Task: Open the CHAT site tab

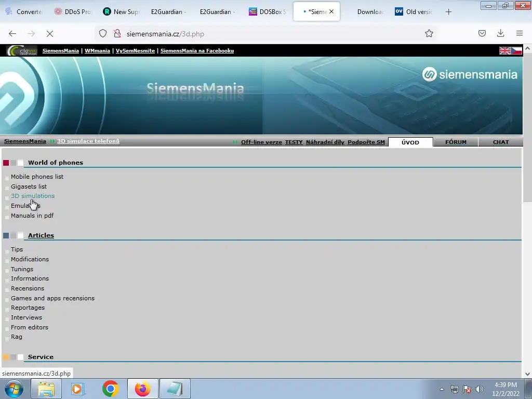Action: click(501, 142)
